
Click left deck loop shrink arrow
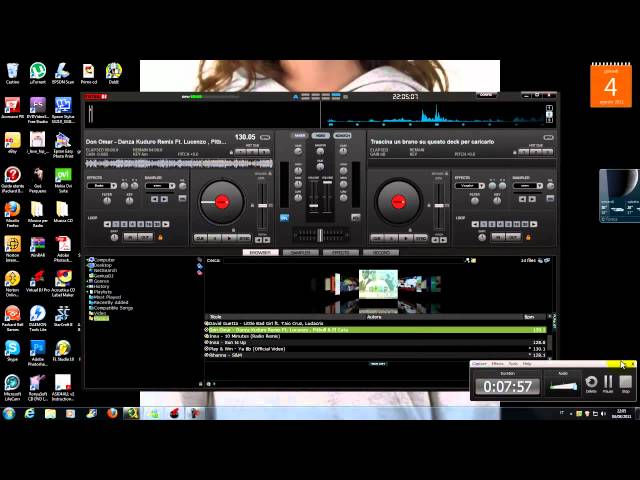(x=107, y=224)
